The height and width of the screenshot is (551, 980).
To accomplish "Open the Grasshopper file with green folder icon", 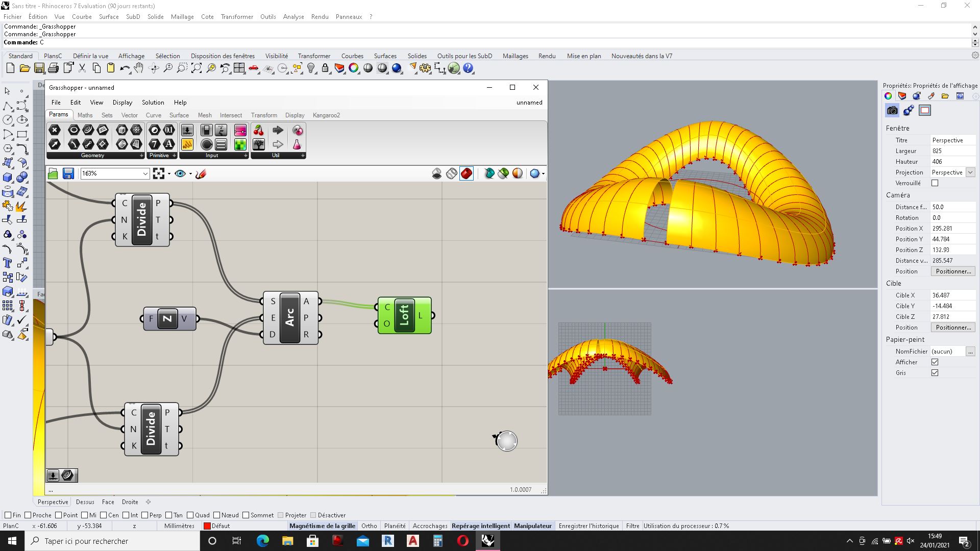I will (x=53, y=174).
